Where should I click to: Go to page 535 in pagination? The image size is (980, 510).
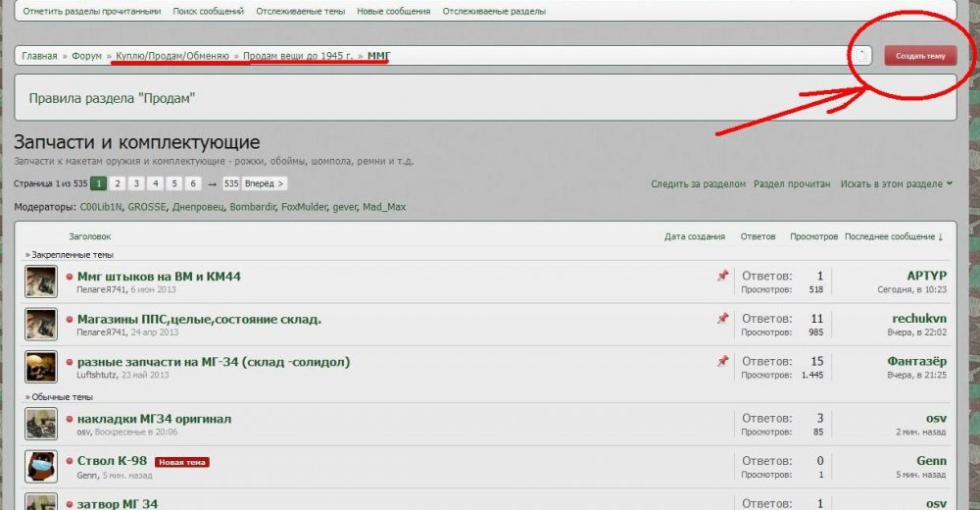(x=230, y=183)
